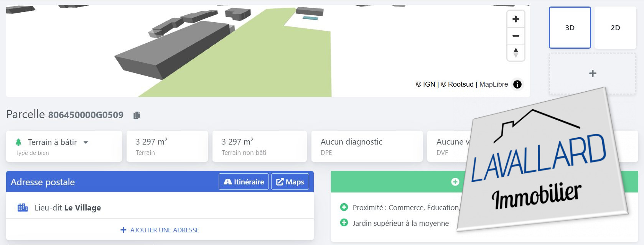Viewport: 644px width, 245px height.
Task: Open Itinéraire for the address
Action: point(244,182)
